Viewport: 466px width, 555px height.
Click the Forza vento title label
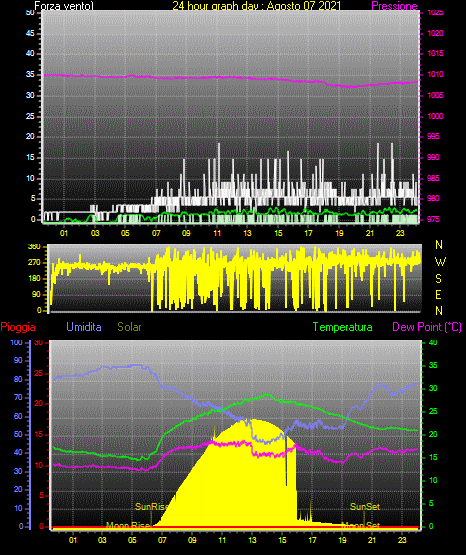click(64, 6)
